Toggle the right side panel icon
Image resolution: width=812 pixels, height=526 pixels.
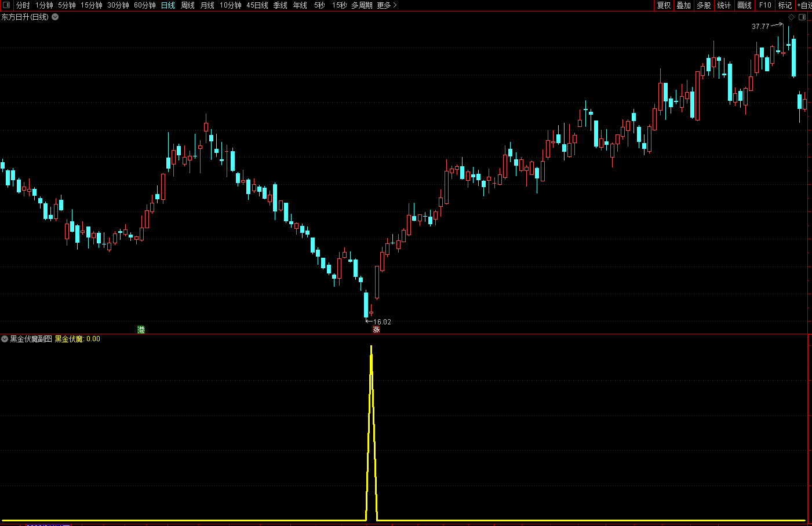pyautogui.click(x=803, y=17)
